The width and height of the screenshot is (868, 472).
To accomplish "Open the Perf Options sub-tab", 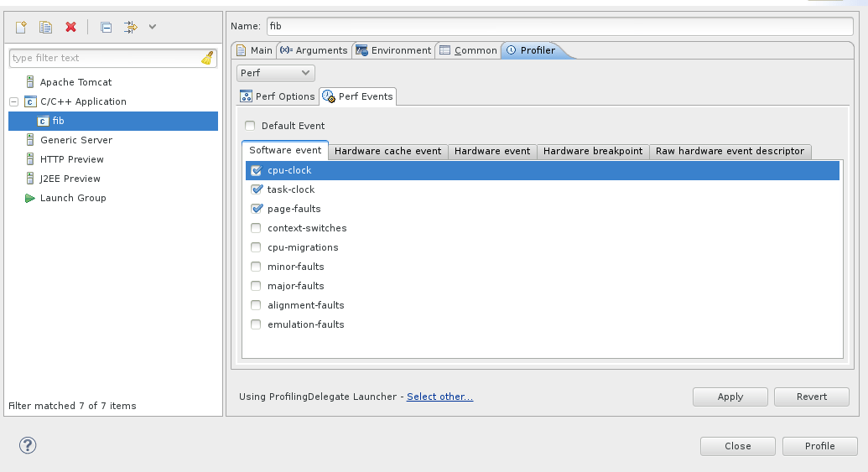I will click(x=278, y=96).
